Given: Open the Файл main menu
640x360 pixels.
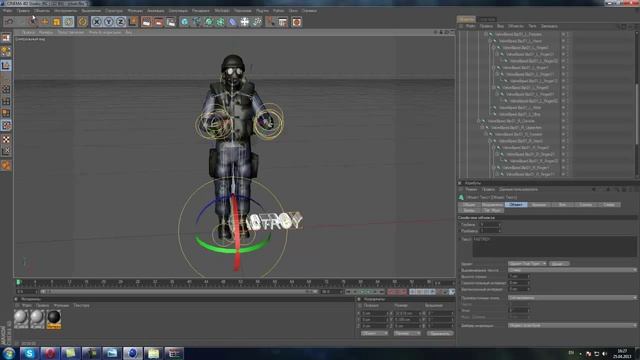Looking at the screenshot, I should point(7,11).
